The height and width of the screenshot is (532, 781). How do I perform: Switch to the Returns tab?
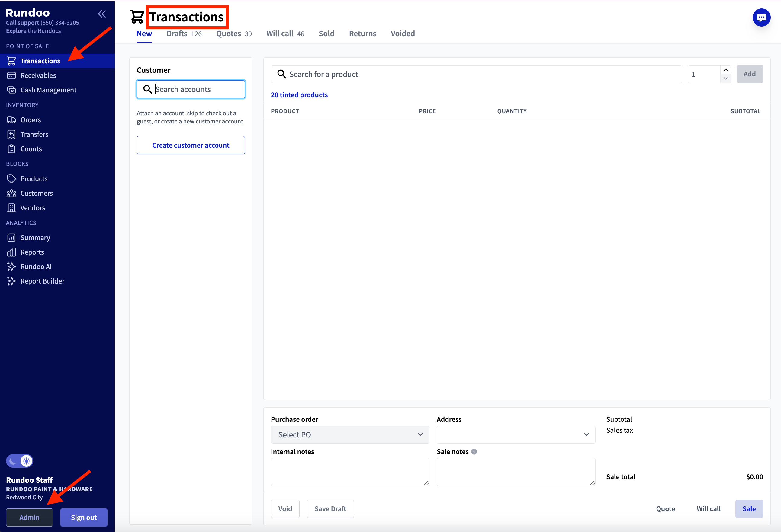click(362, 34)
